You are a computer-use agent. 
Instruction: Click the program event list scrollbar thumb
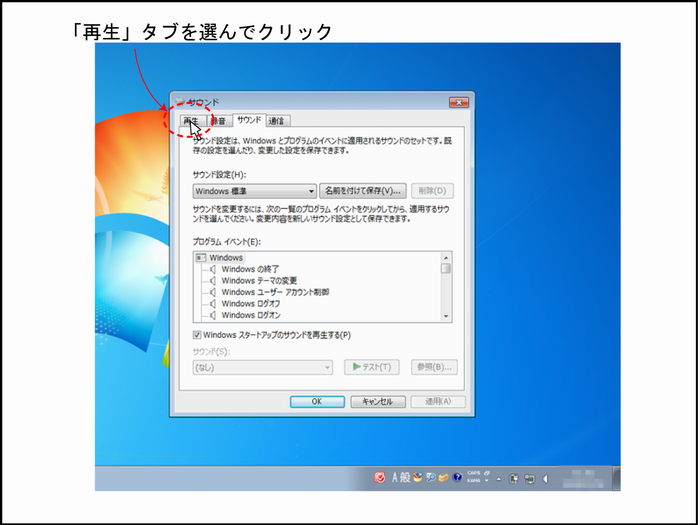(x=446, y=268)
